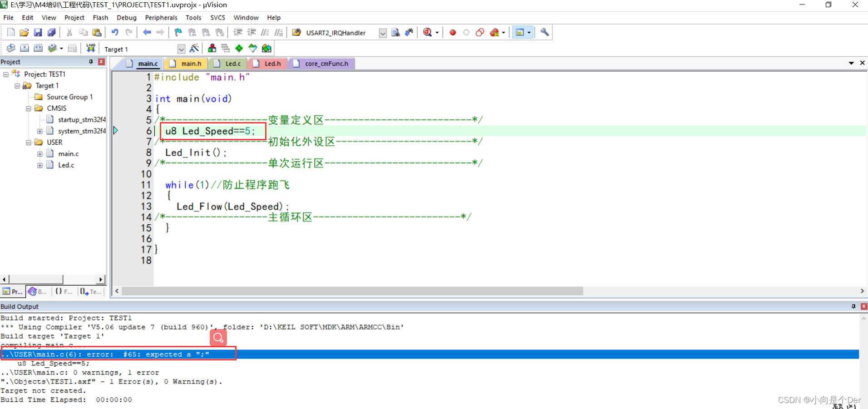Viewport: 868px width, 409px height.
Task: Open the File menu
Action: pyautogui.click(x=8, y=18)
